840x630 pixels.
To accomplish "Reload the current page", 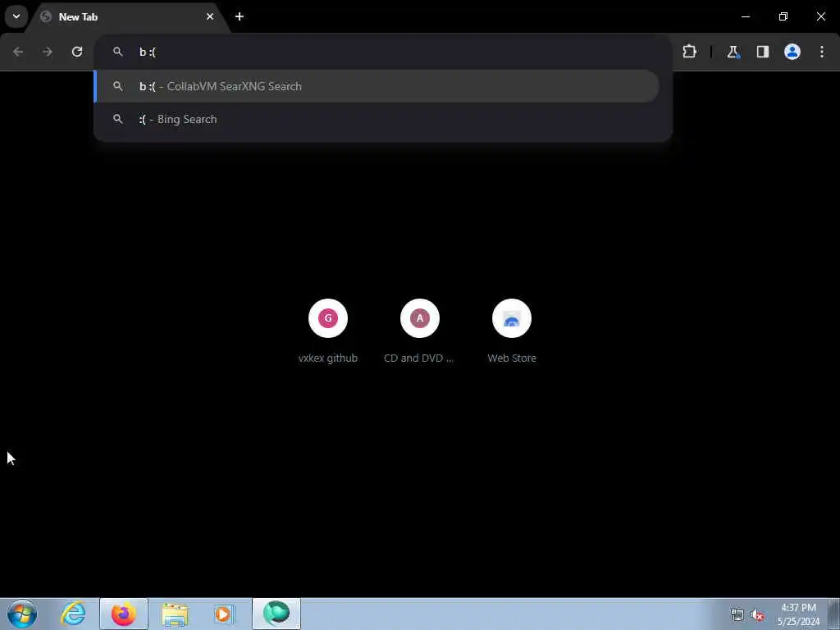I will [x=77, y=52].
